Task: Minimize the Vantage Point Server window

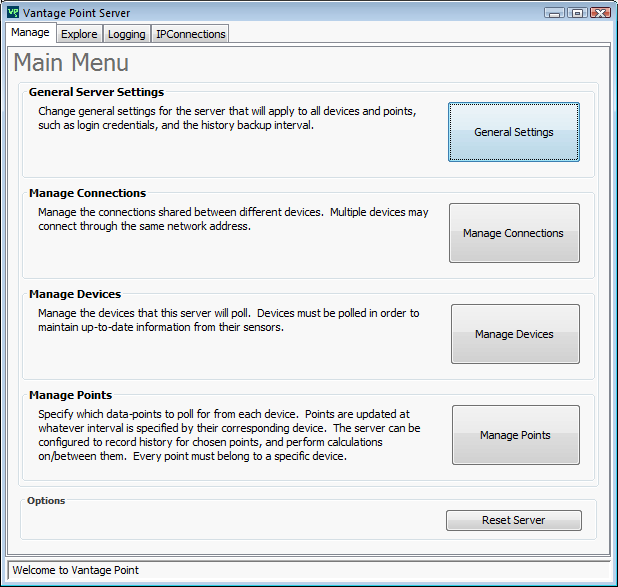Action: tap(555, 13)
